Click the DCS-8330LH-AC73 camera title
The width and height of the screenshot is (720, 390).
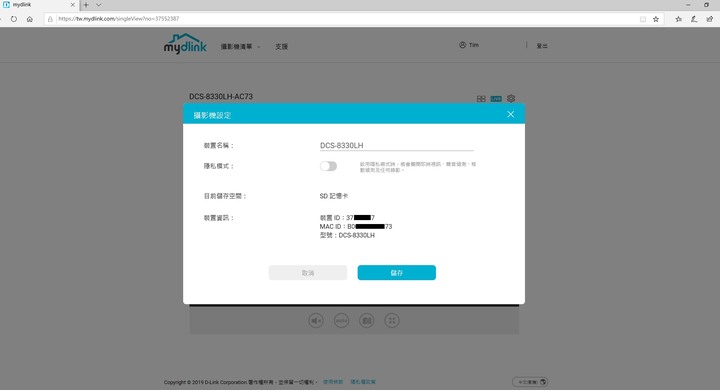221,96
